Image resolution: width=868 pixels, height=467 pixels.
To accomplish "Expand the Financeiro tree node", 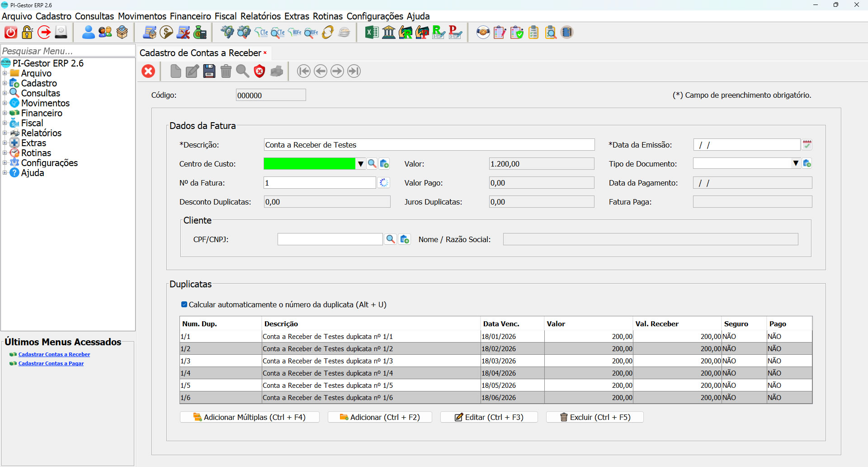I will tap(5, 113).
